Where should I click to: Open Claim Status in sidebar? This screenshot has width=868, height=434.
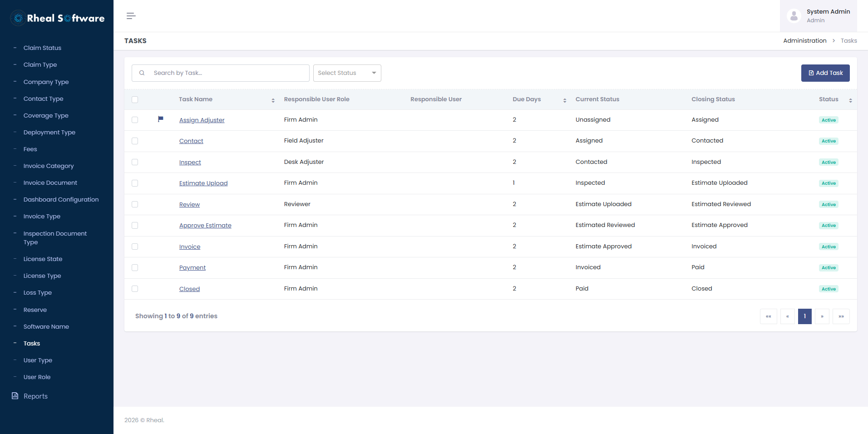click(42, 48)
